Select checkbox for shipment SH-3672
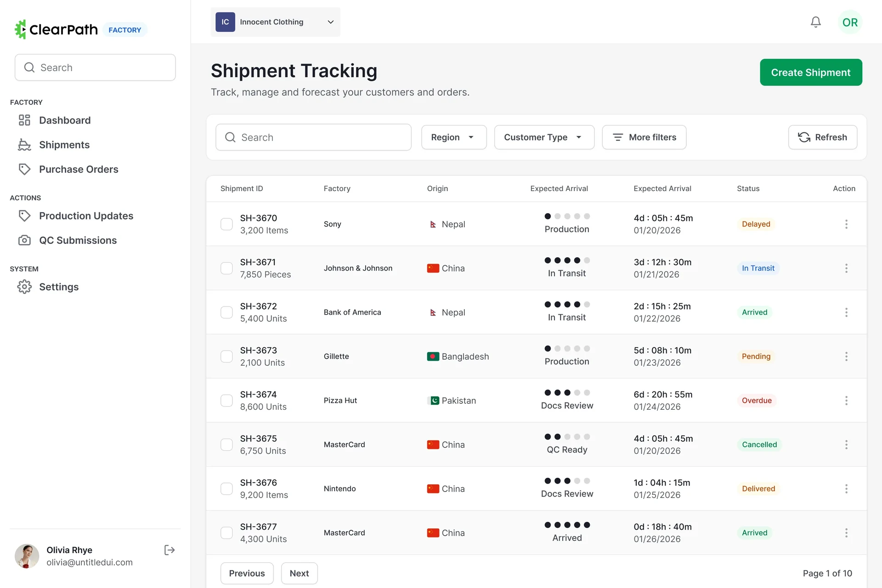Viewport: 882px width, 588px height. click(x=226, y=312)
